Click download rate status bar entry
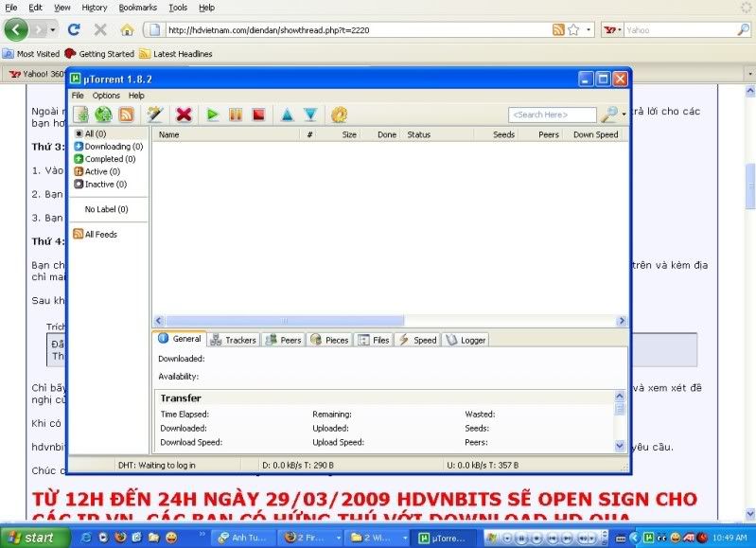 coord(298,465)
